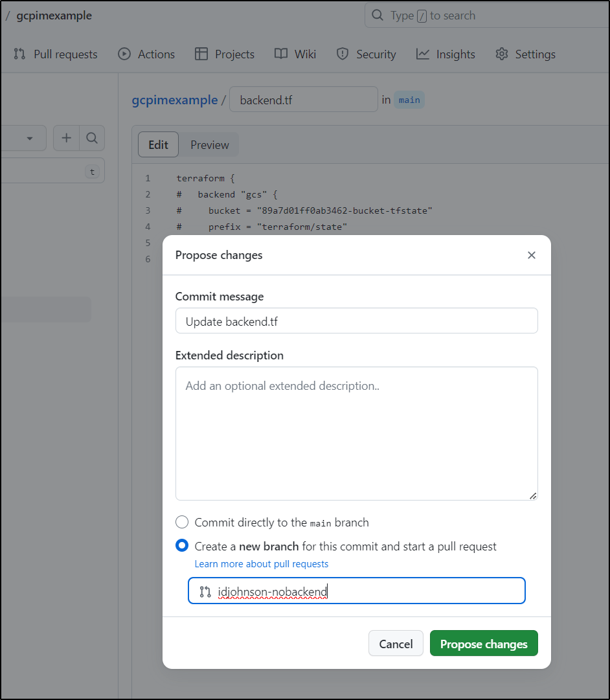Click the branch icon in name field
This screenshot has height=700, width=610.
[205, 591]
